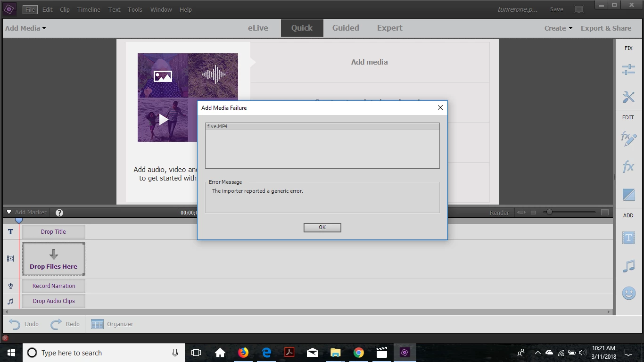This screenshot has height=362, width=644.
Task: Switch to the Quick view tab
Action: (302, 28)
